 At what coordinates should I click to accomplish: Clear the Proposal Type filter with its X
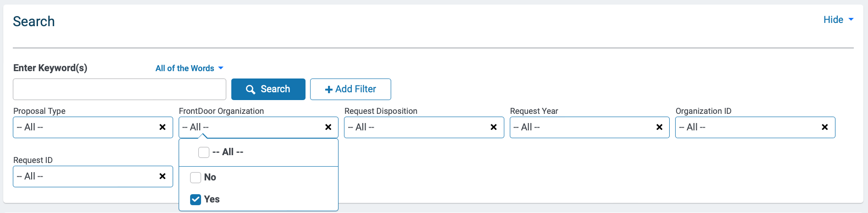(162, 127)
